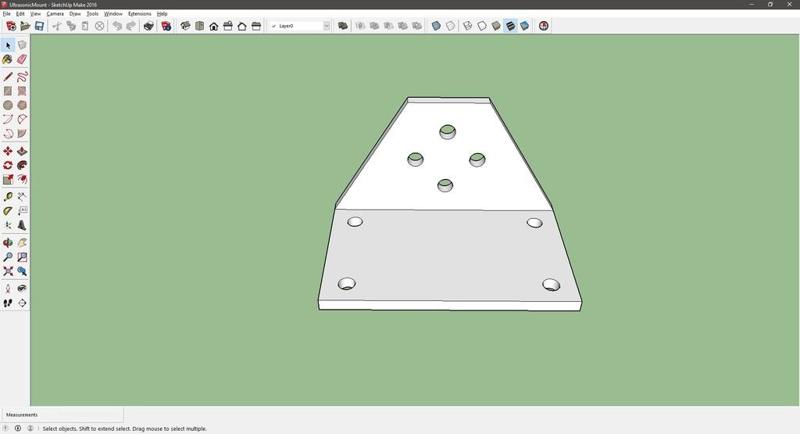Screen dimensions: 800x434
Task: Open the File menu
Action: [x=7, y=14]
